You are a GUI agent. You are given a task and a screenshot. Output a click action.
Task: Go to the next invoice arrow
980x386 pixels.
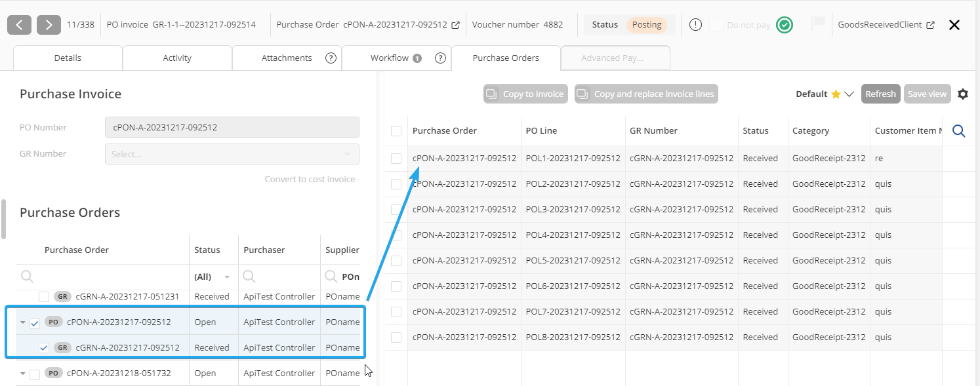(49, 25)
